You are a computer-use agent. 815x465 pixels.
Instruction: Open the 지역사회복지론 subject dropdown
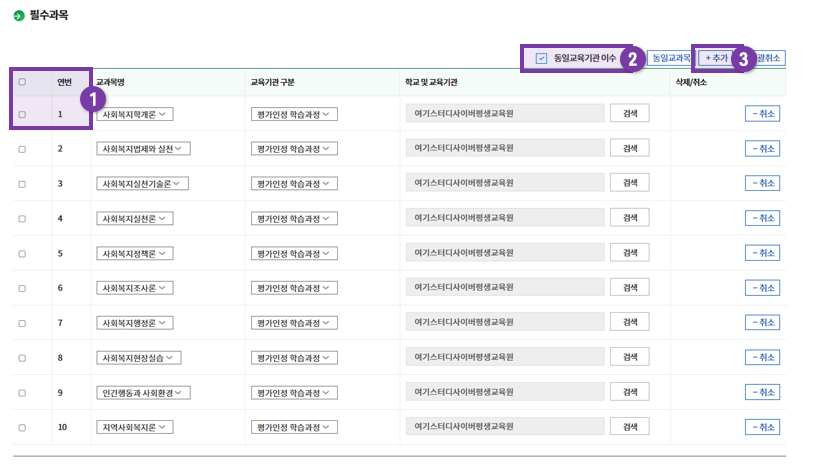pos(135,427)
